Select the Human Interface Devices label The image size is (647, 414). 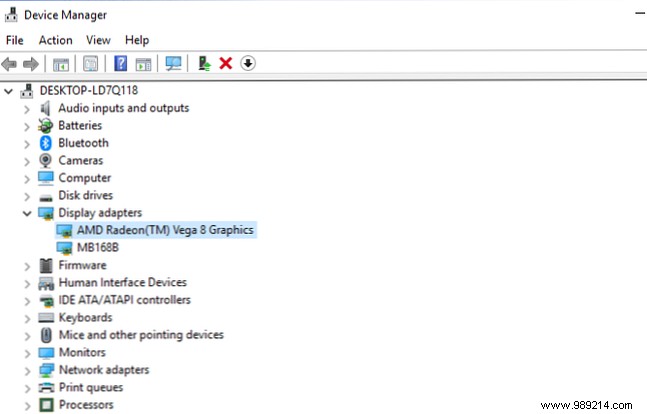pos(123,282)
